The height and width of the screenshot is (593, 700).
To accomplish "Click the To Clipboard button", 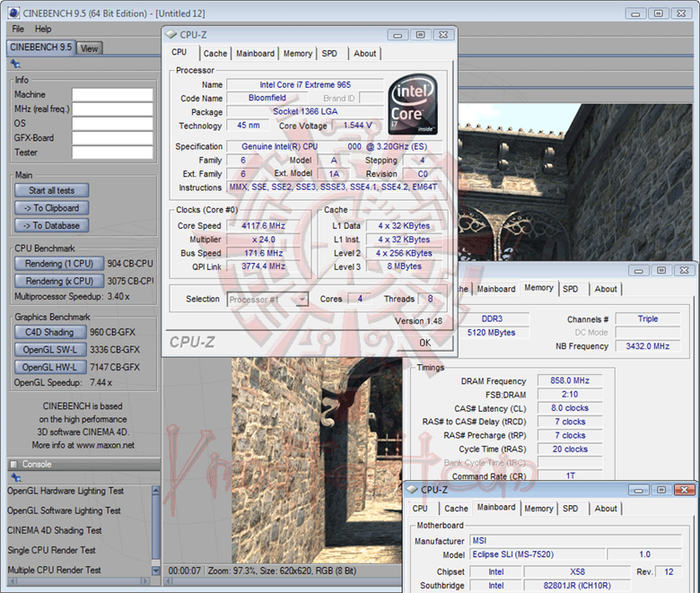I will pyautogui.click(x=52, y=208).
